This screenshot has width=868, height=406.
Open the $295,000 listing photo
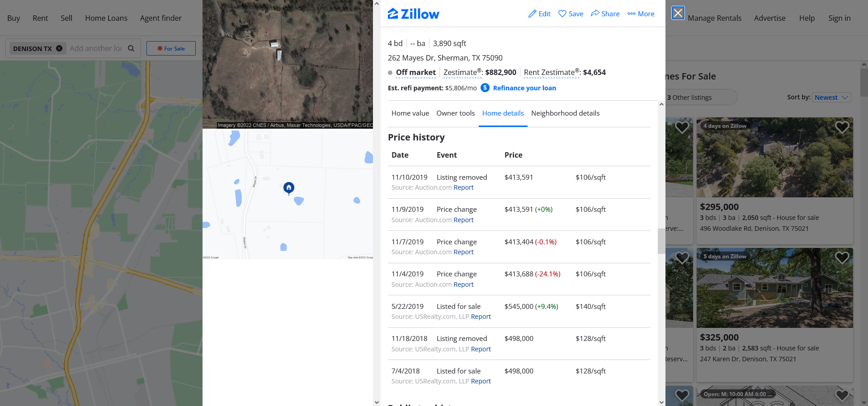pyautogui.click(x=774, y=157)
